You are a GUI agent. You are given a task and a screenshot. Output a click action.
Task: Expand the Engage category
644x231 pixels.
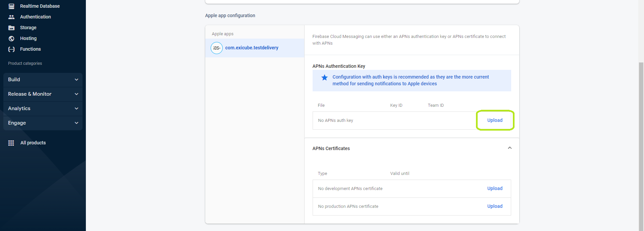pyautogui.click(x=43, y=123)
